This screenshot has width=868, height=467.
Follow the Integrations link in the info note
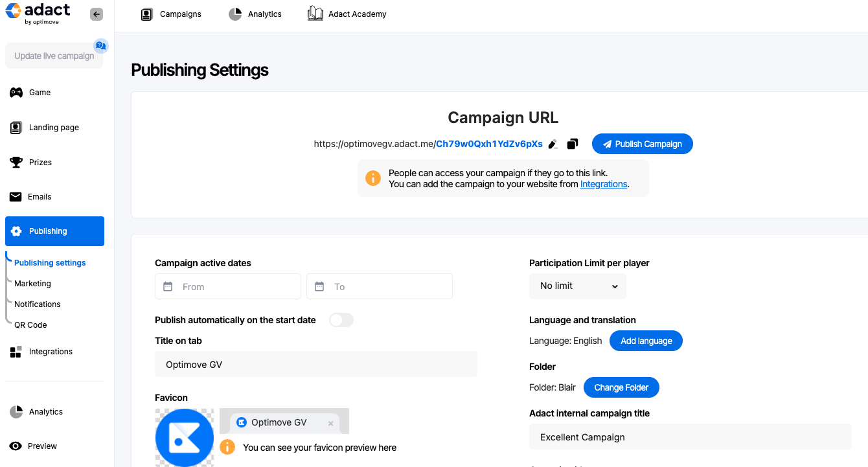coord(604,184)
